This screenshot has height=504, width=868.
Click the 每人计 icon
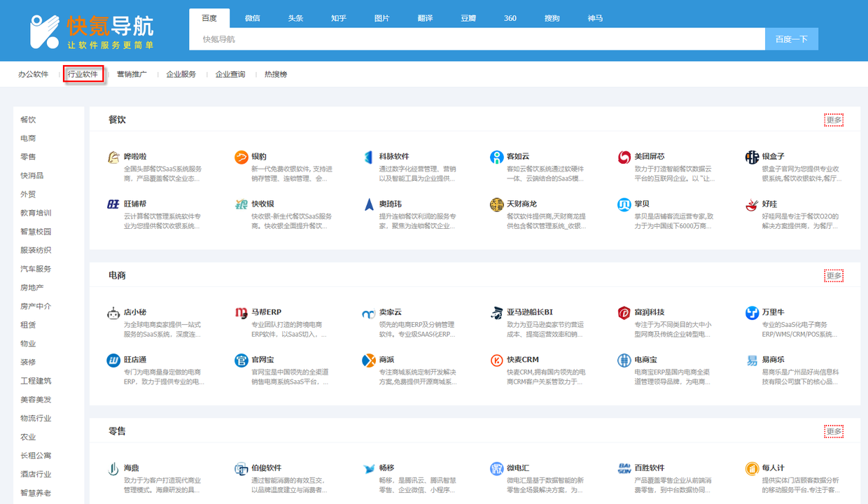(752, 469)
